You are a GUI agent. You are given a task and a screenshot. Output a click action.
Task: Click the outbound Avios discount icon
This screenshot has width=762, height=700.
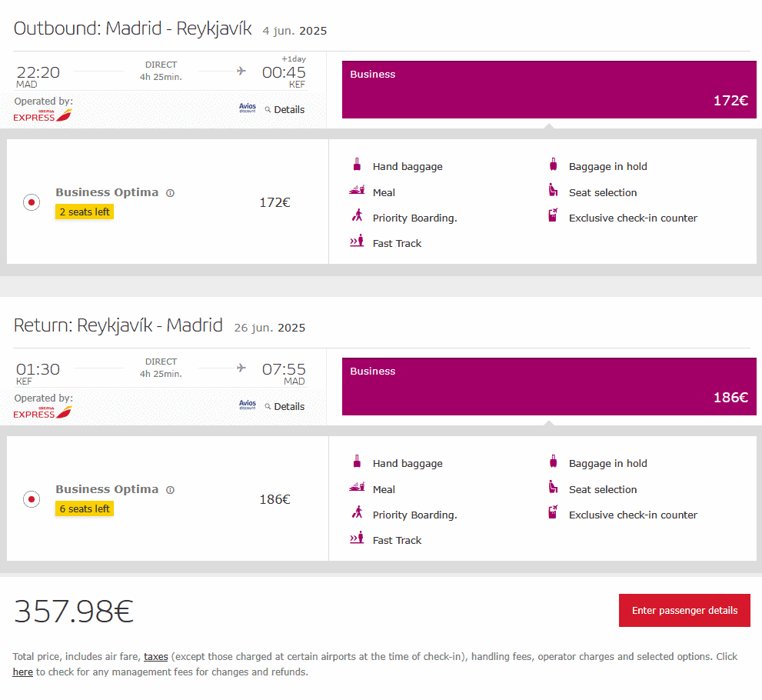pyautogui.click(x=247, y=108)
